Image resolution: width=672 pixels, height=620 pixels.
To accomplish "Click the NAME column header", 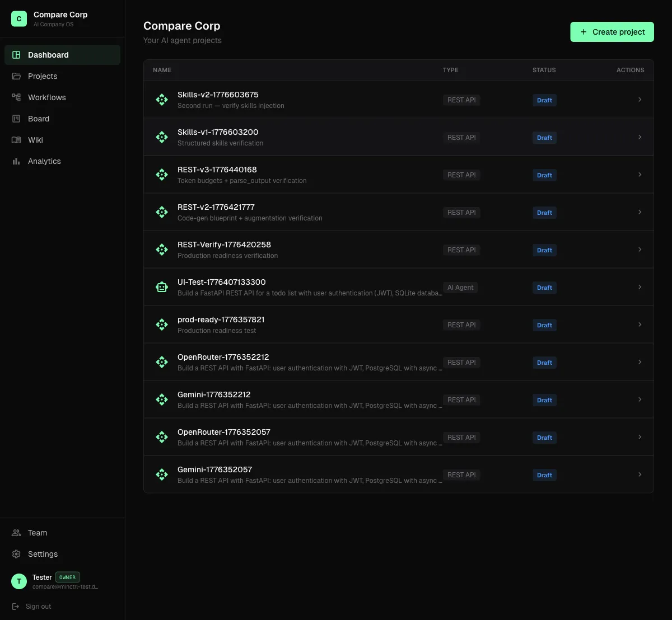I will pos(162,70).
